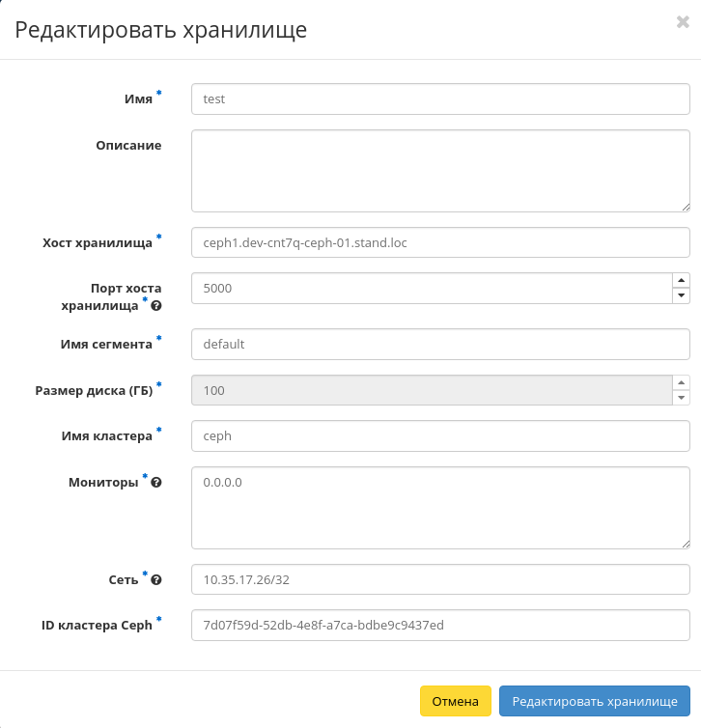Grab the Описание textarea resize handle
701x728 pixels.
[x=685, y=206]
